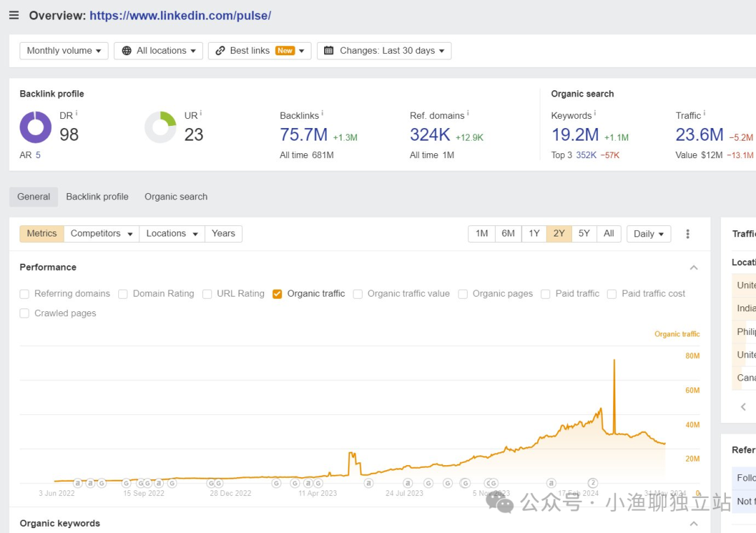
Task: Open the Locations dropdown
Action: pos(172,234)
